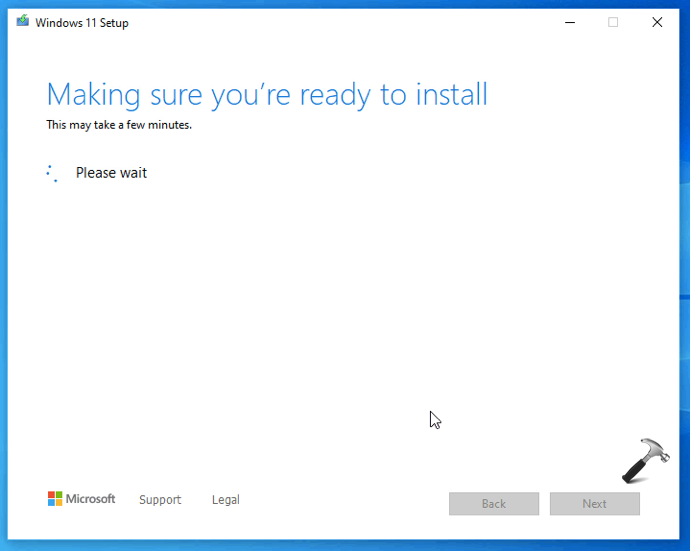The image size is (690, 551).
Task: Click the "Making sure you're ready to install" heading
Action: (x=267, y=95)
